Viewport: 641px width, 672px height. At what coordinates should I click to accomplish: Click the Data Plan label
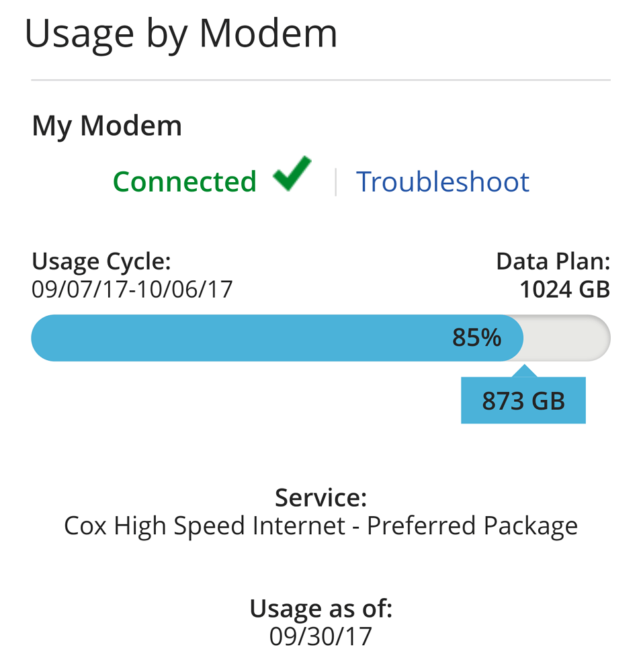[x=553, y=261]
